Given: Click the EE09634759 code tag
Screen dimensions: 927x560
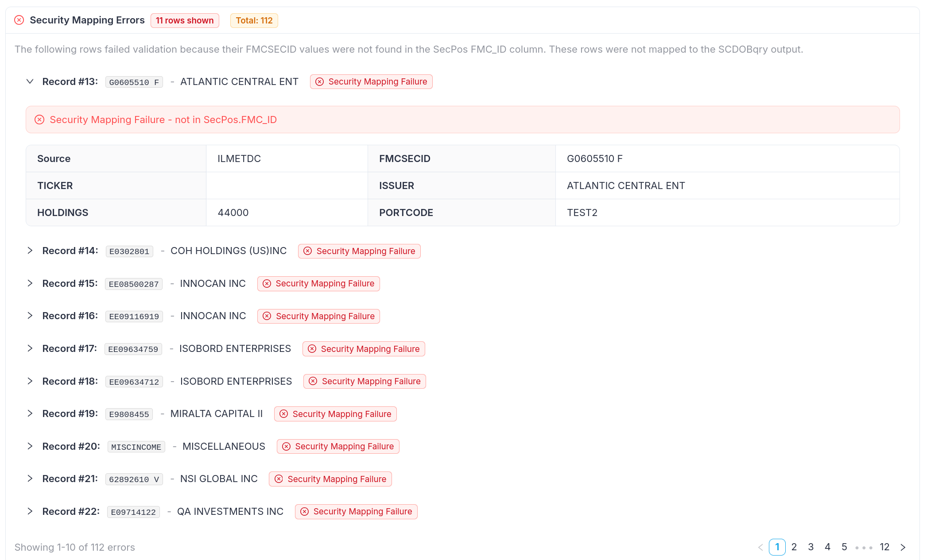Looking at the screenshot, I should click(133, 349).
